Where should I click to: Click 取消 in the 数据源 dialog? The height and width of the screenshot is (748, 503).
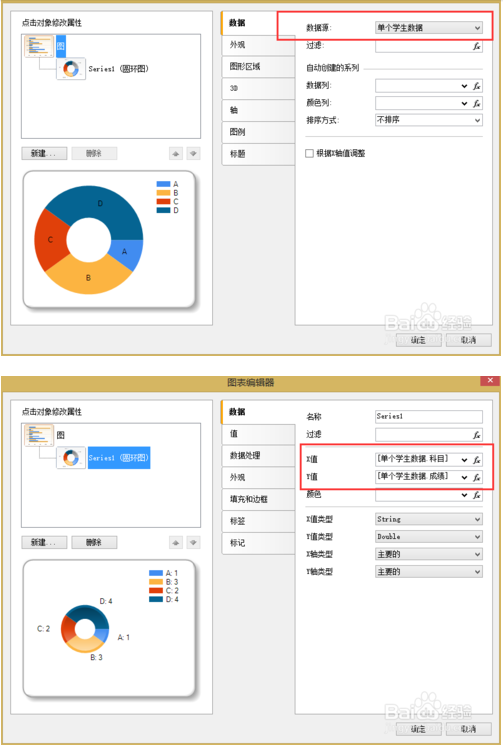[x=469, y=340]
